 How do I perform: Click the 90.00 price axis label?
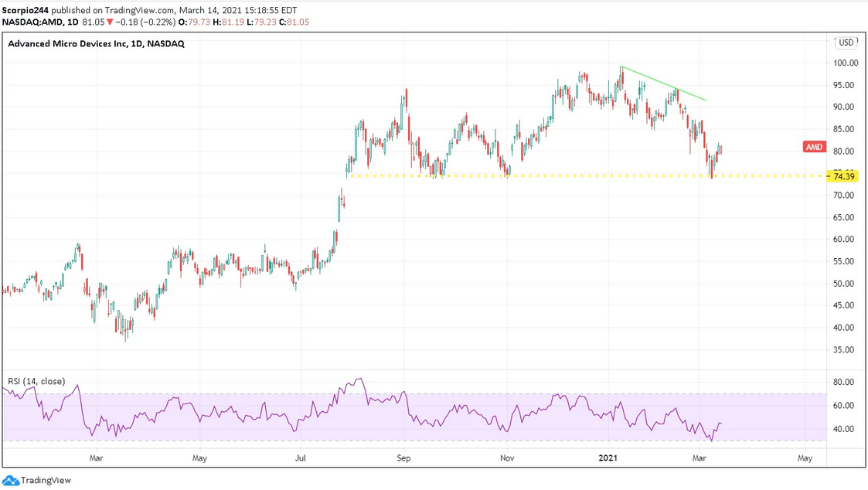coord(843,107)
